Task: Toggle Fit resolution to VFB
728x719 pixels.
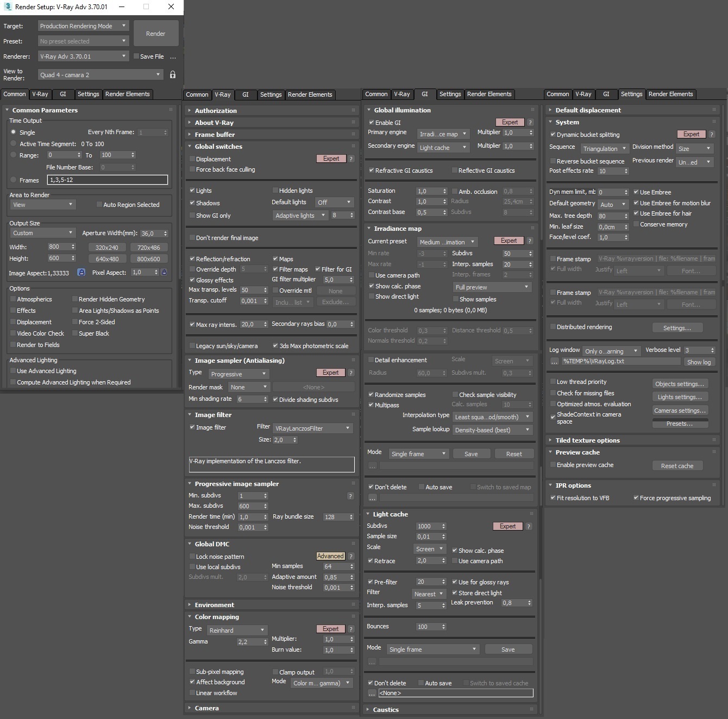Action: [x=553, y=498]
